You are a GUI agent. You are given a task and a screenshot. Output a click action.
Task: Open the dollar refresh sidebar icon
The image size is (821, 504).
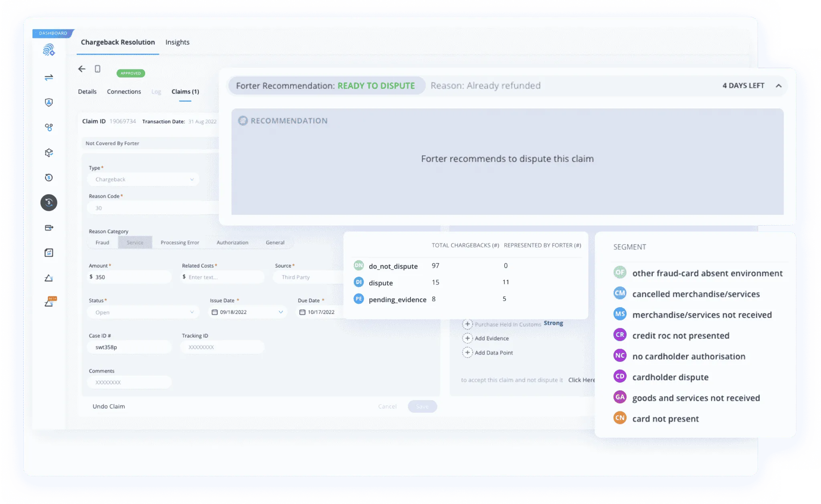coord(49,177)
